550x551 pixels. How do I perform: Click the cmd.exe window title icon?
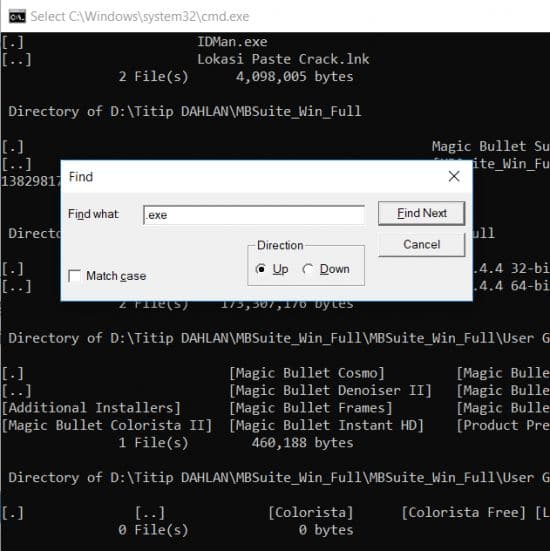(x=17, y=17)
